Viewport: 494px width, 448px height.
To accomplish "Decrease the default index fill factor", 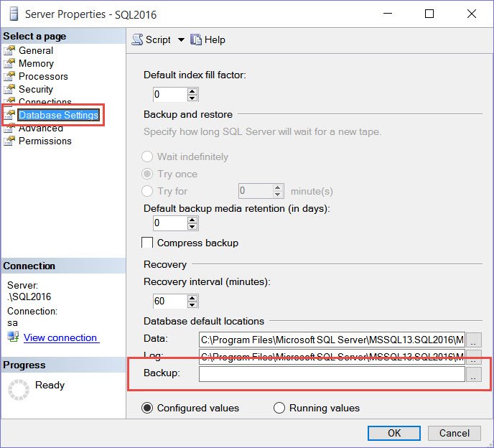I will (192, 98).
